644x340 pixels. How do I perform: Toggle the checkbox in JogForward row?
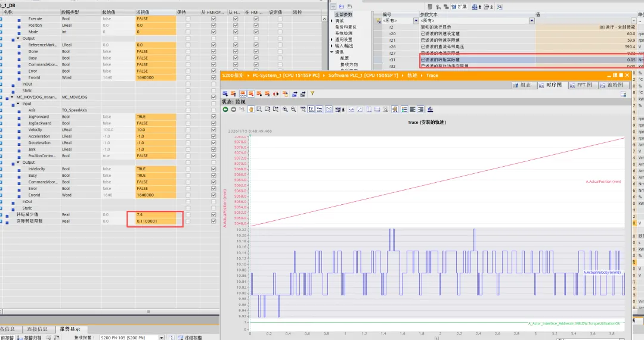(x=213, y=117)
